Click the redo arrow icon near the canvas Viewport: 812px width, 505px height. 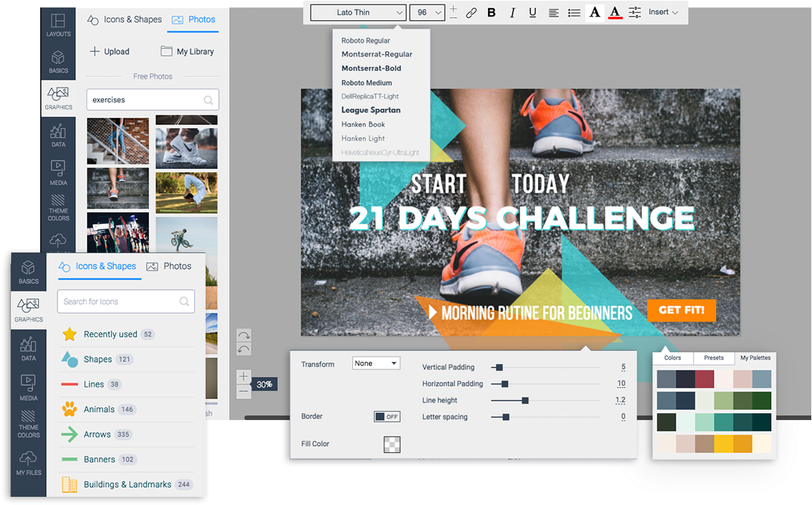(244, 335)
